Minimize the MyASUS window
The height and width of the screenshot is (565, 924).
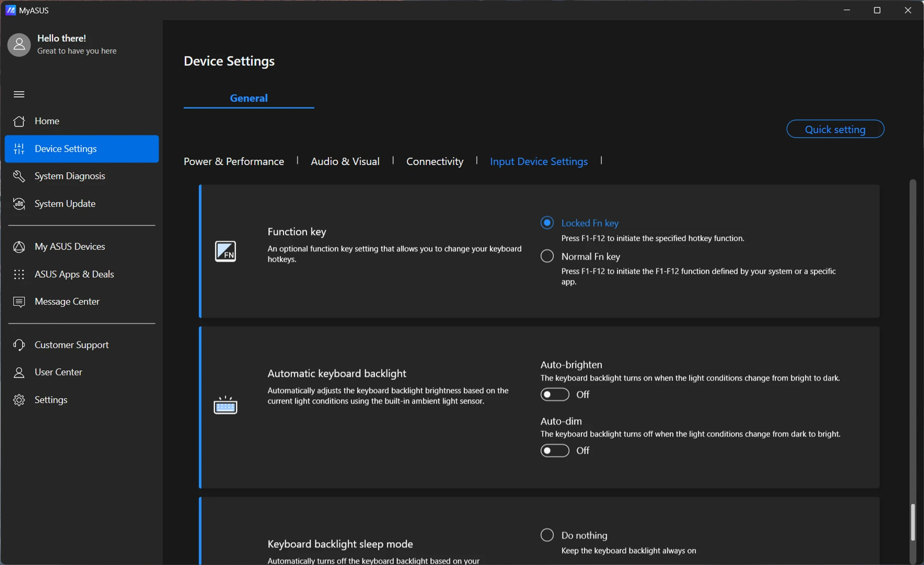847,10
